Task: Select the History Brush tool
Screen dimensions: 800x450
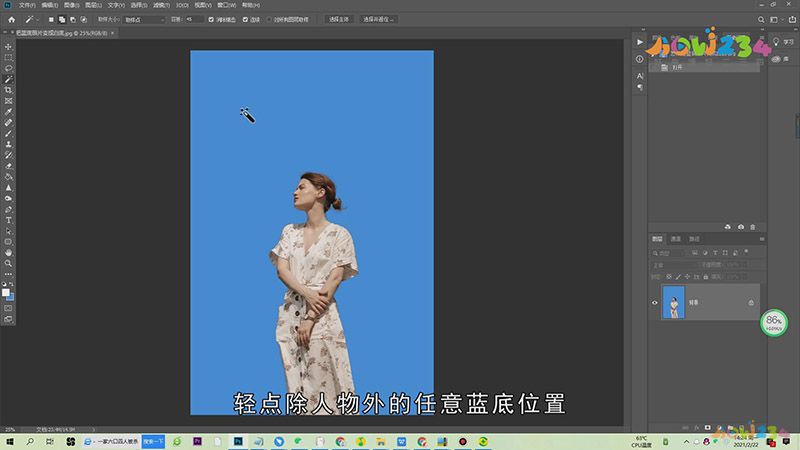Action: pyautogui.click(x=8, y=155)
